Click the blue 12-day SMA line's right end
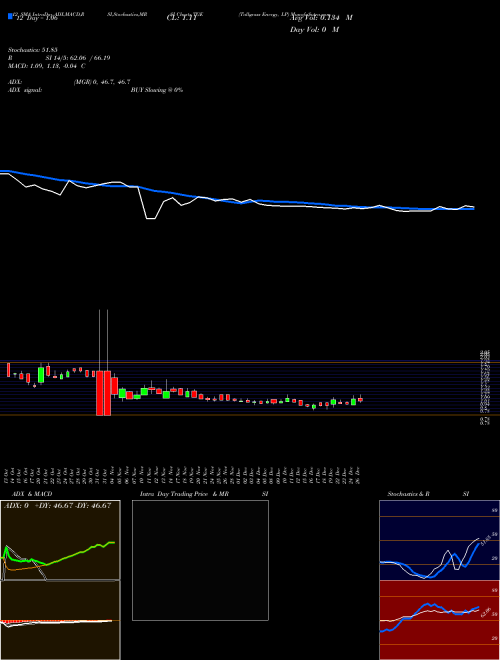Screen dimensions: 500x660 coord(473,209)
